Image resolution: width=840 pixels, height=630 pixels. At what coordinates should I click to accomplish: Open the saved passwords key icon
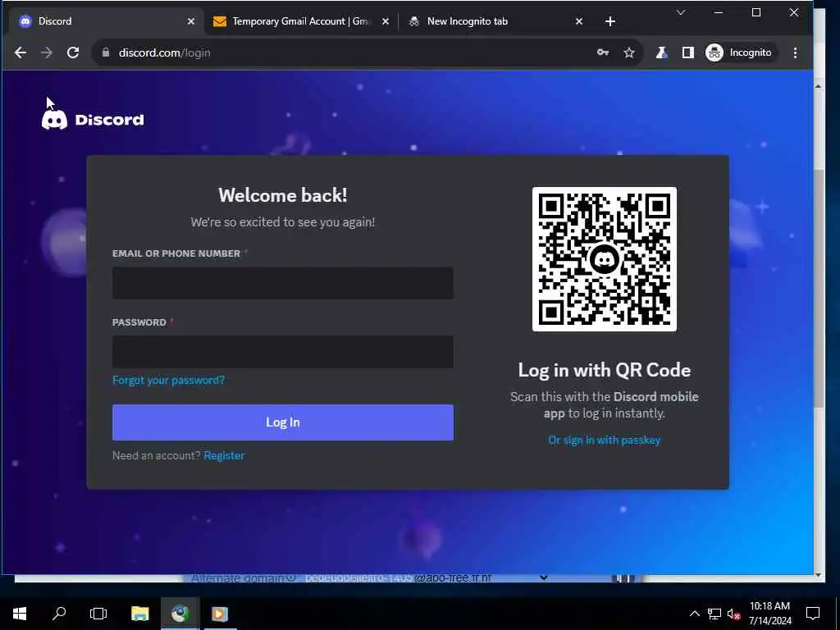click(x=603, y=52)
